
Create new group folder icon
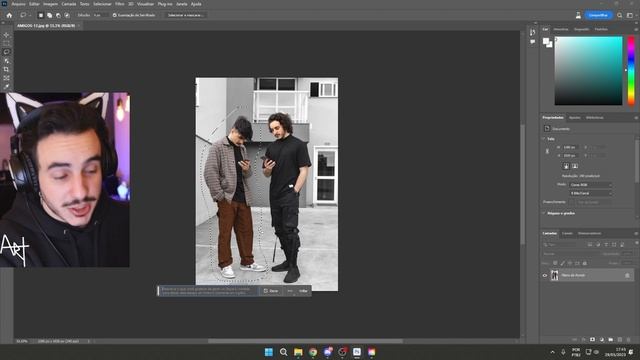611,340
